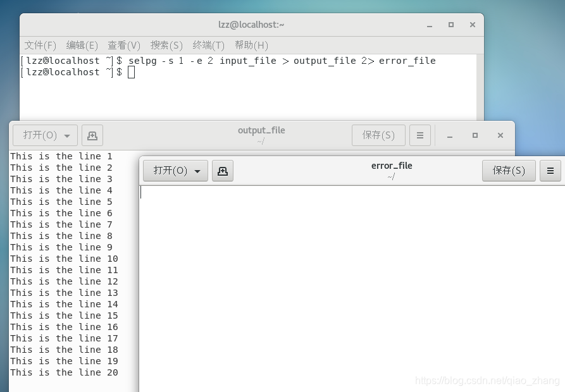This screenshot has height=392, width=565.
Task: Click text "This is the line 8"
Action: coord(61,236)
